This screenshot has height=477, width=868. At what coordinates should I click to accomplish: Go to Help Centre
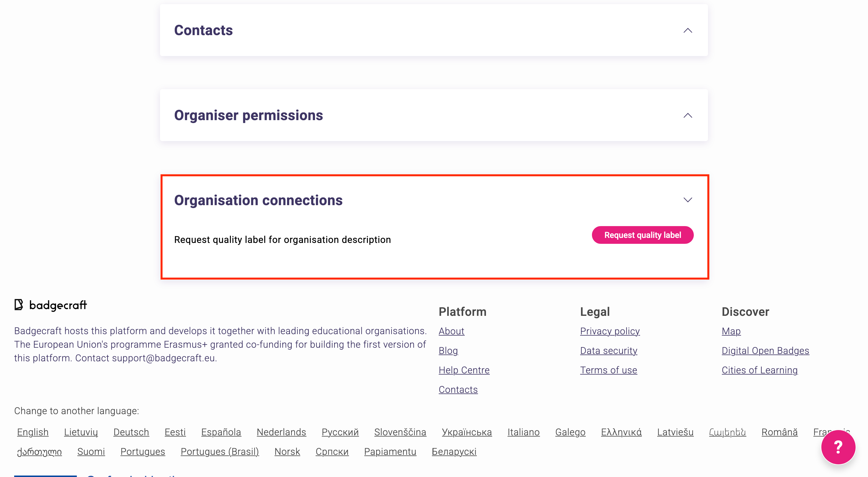[x=464, y=370]
